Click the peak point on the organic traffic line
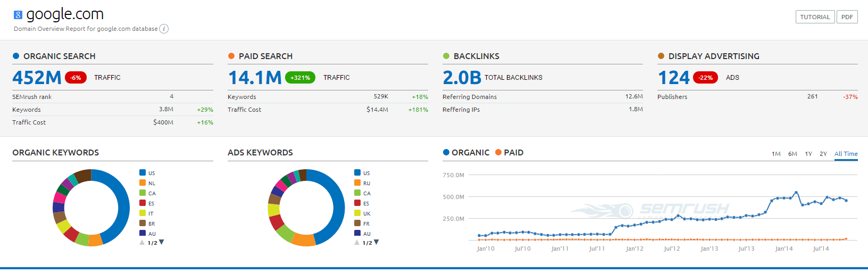The width and height of the screenshot is (868, 273). [796, 192]
